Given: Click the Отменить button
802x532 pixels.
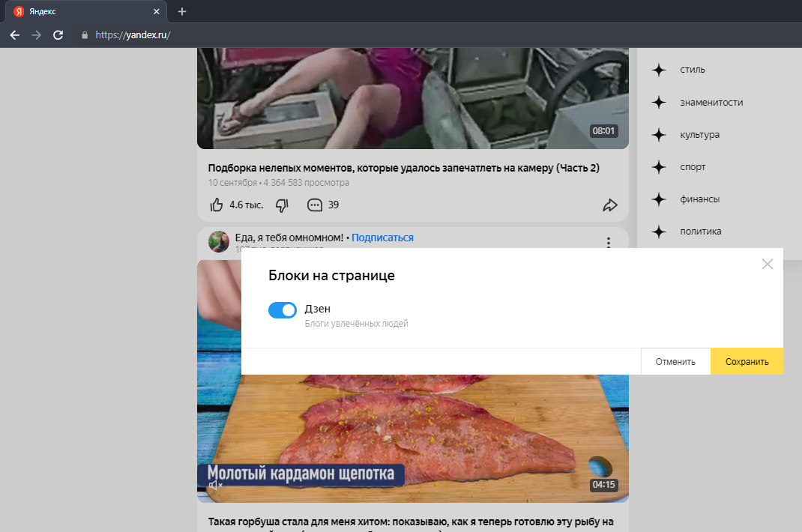Looking at the screenshot, I should point(675,362).
